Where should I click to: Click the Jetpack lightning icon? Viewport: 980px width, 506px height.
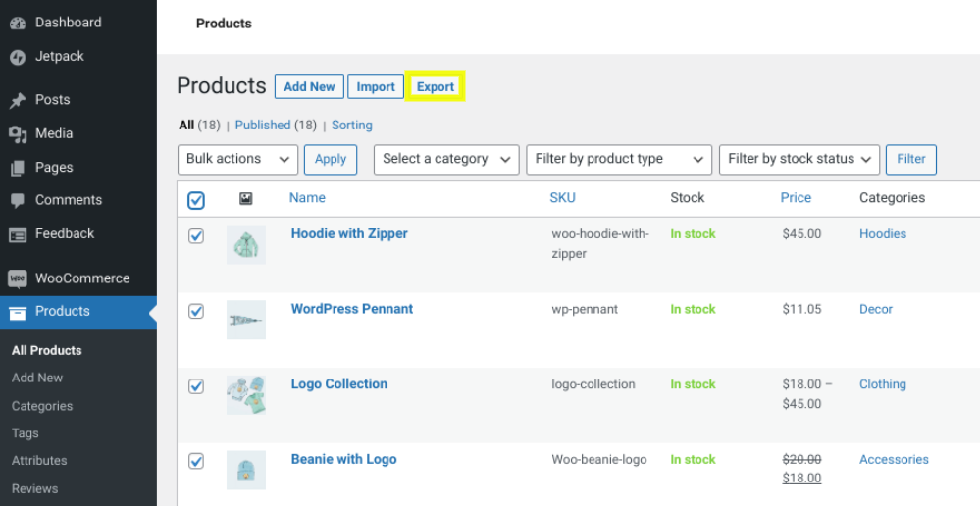pyautogui.click(x=18, y=57)
